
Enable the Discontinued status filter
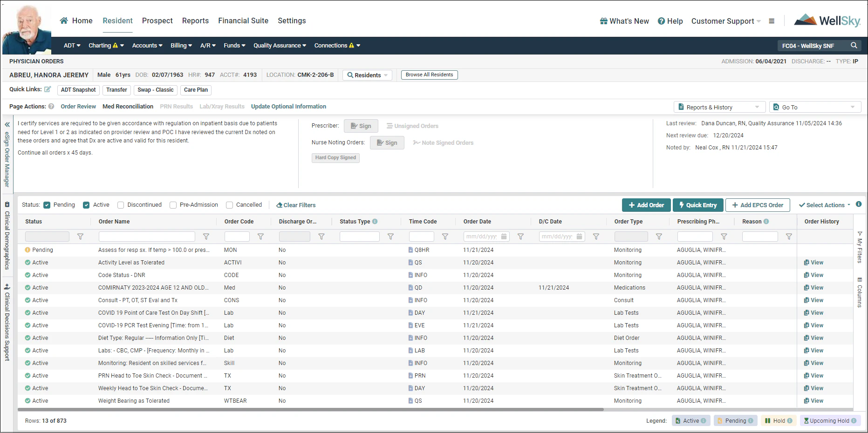(121, 205)
